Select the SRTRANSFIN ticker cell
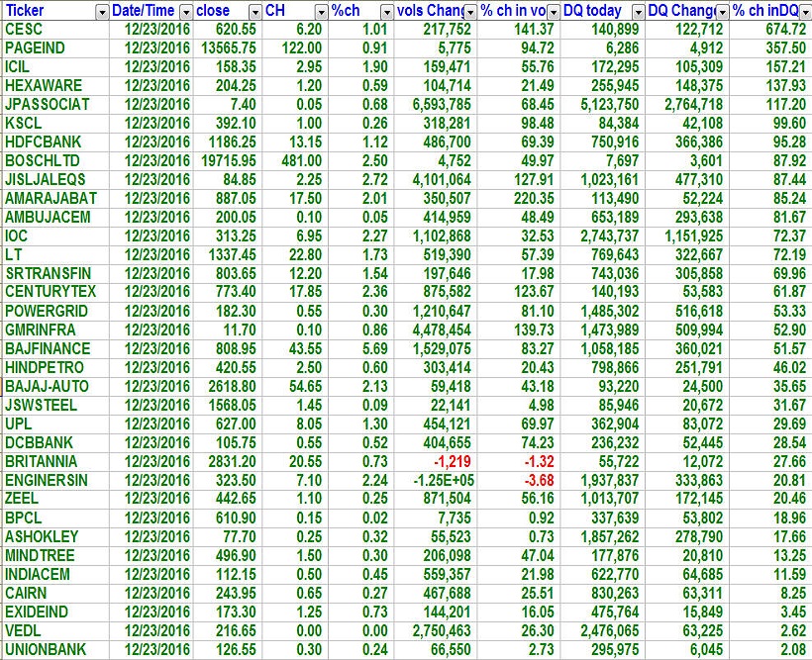The height and width of the screenshot is (660, 812). click(x=54, y=273)
